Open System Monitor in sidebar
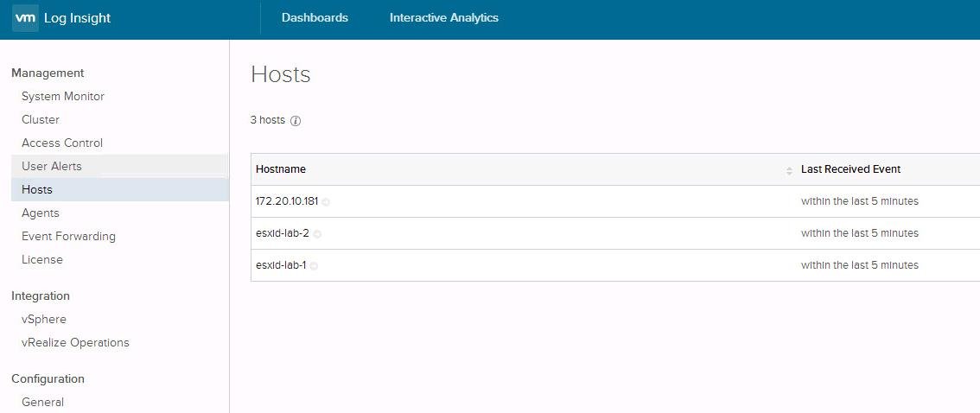This screenshot has height=413, width=980. [x=63, y=97]
